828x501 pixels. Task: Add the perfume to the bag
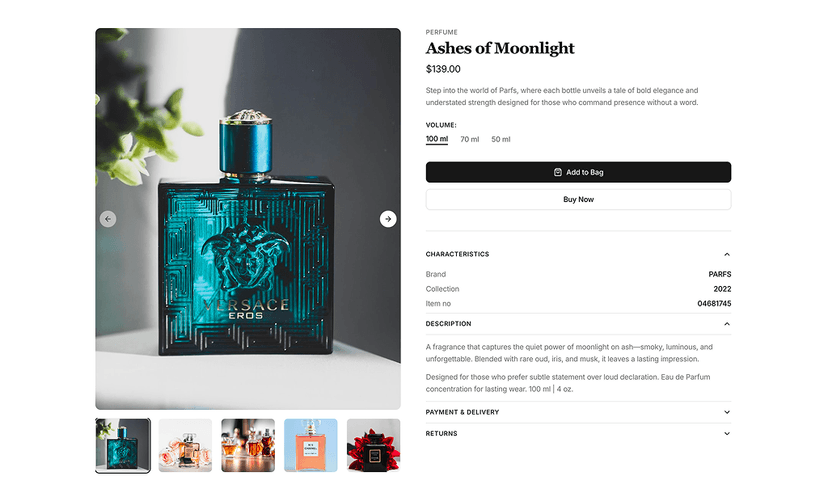click(578, 172)
